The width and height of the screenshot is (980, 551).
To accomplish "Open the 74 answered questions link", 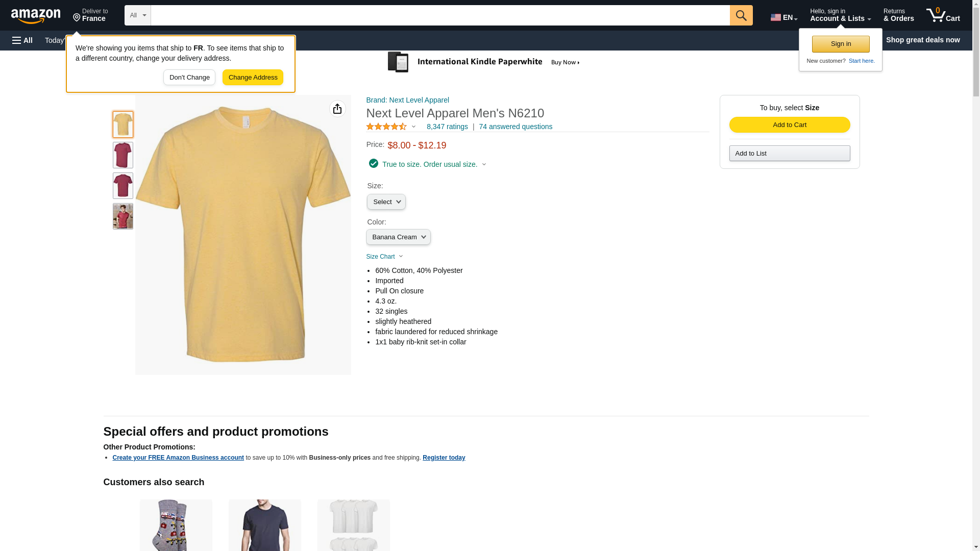I will click(515, 127).
